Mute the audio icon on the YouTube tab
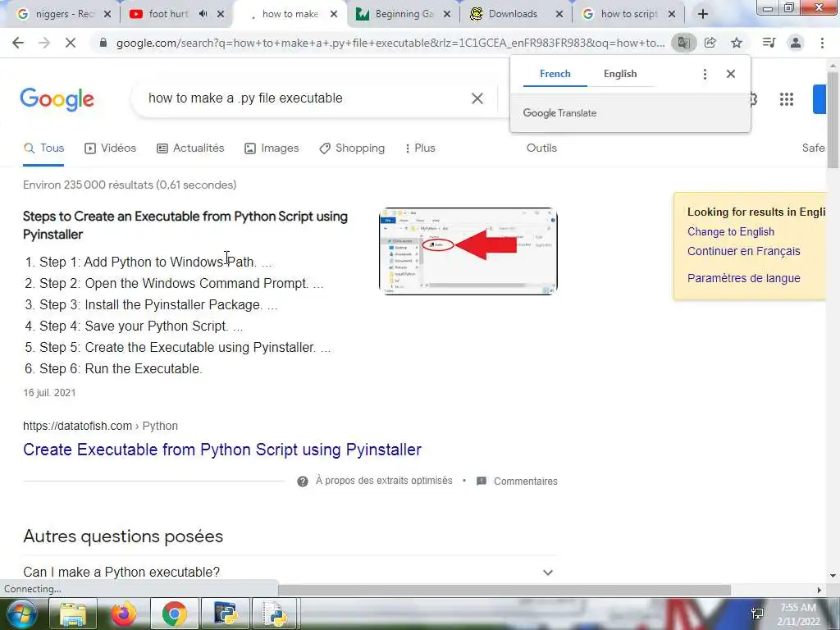840x630 pixels. pos(203,14)
